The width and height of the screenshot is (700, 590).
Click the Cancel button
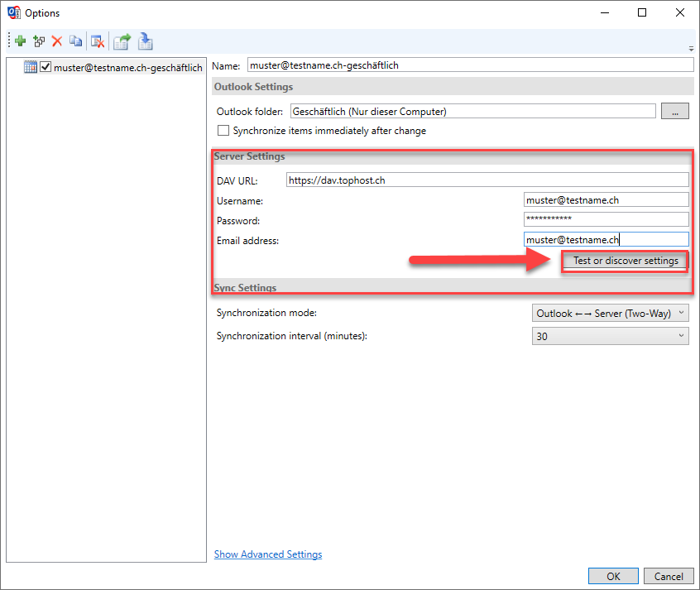(669, 576)
